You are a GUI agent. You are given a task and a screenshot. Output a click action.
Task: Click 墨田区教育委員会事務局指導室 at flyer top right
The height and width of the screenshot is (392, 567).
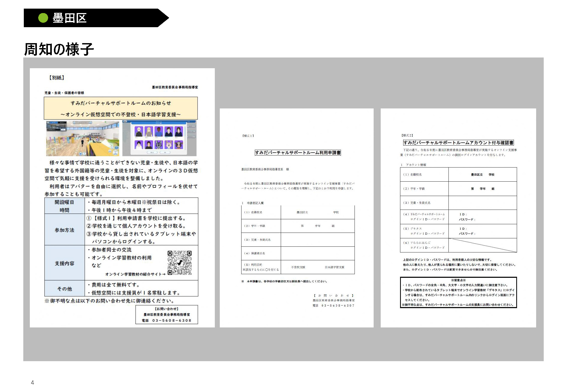pos(175,87)
